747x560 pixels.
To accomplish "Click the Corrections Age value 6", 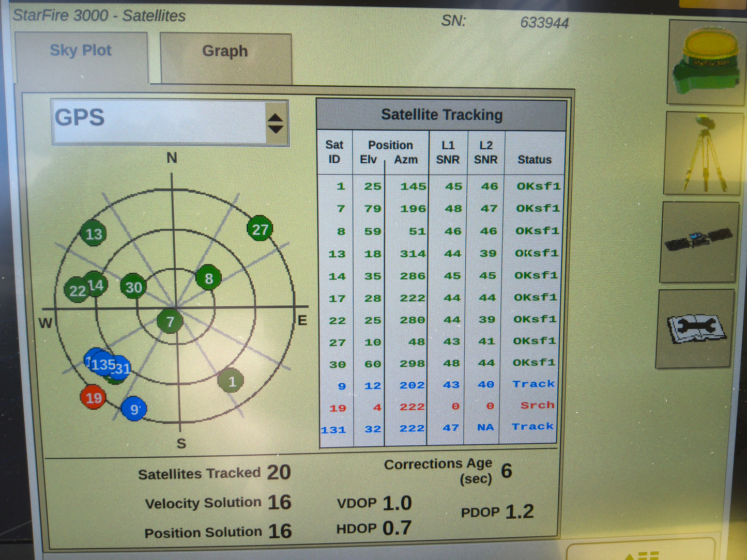I will pyautogui.click(x=507, y=471).
